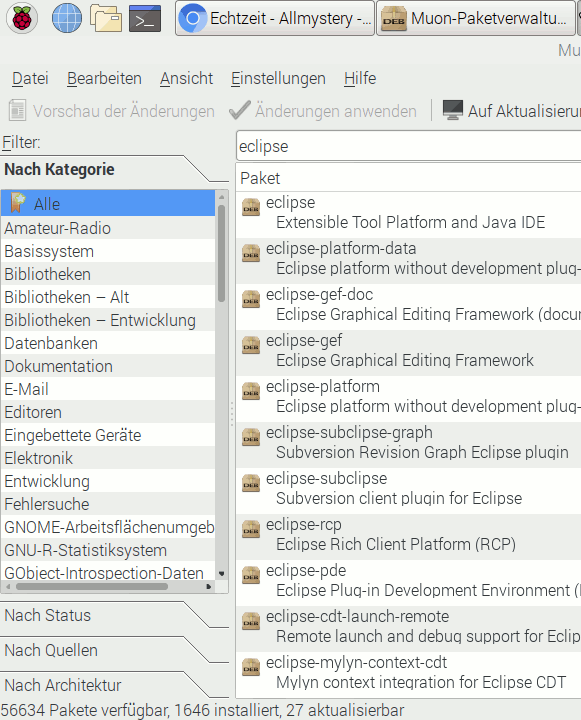Click the category list horizontal scrollbar
Viewport: 581px width, 720px height.
[x=92, y=586]
